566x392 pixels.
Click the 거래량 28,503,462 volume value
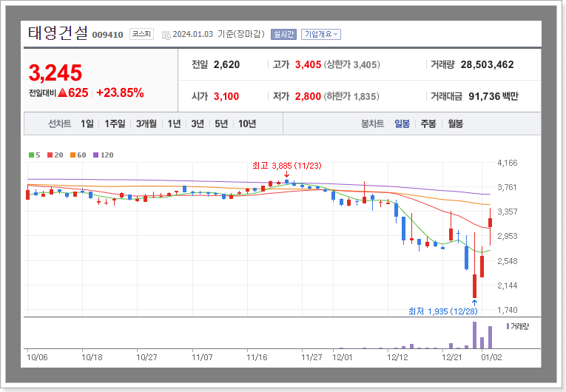472,64
